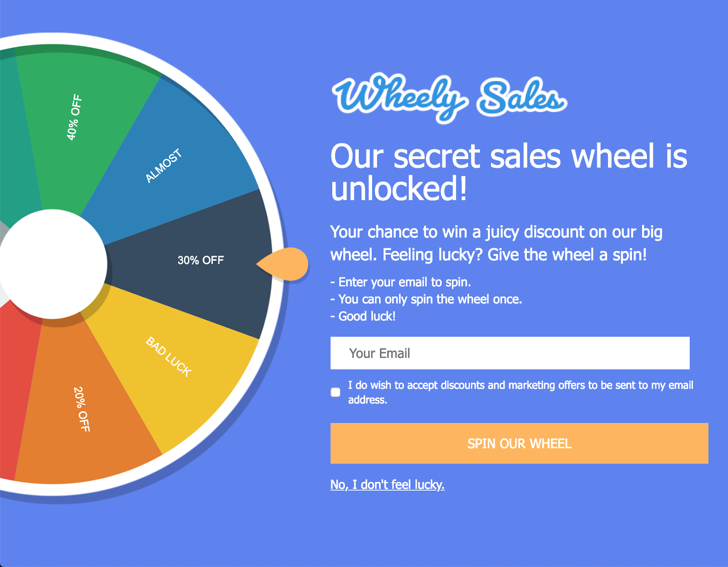Select the 40% OFF green segment
Image resolution: width=728 pixels, height=567 pixels.
tap(73, 116)
